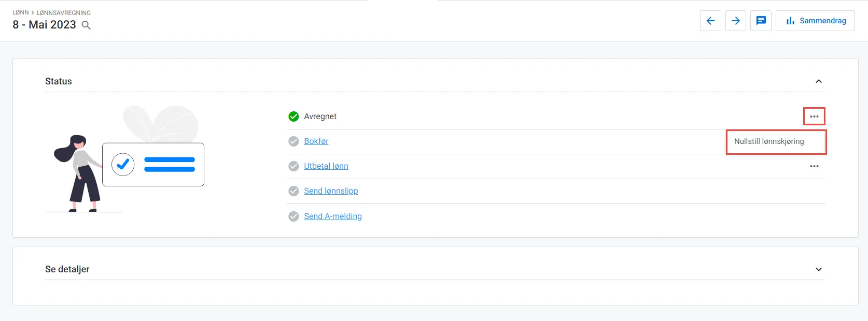Expand the Se detaljer section chevron
Image resolution: width=868 pixels, height=321 pixels.
[818, 269]
